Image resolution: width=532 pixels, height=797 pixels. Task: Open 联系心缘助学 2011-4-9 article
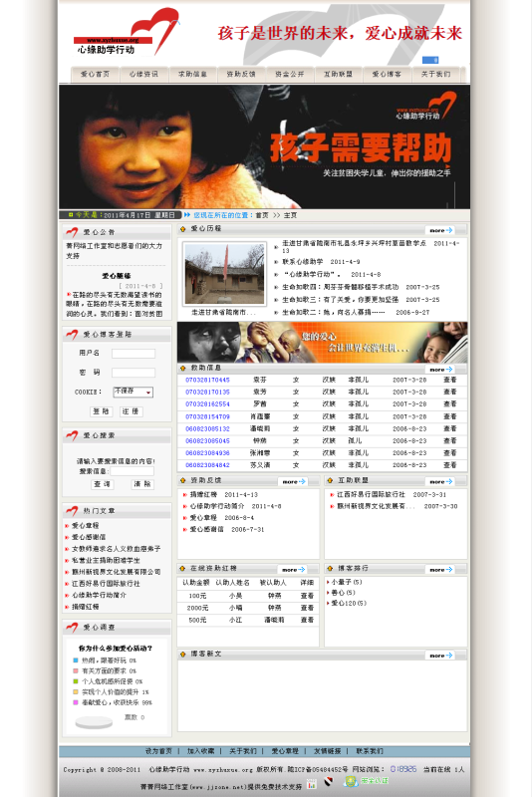pos(321,262)
